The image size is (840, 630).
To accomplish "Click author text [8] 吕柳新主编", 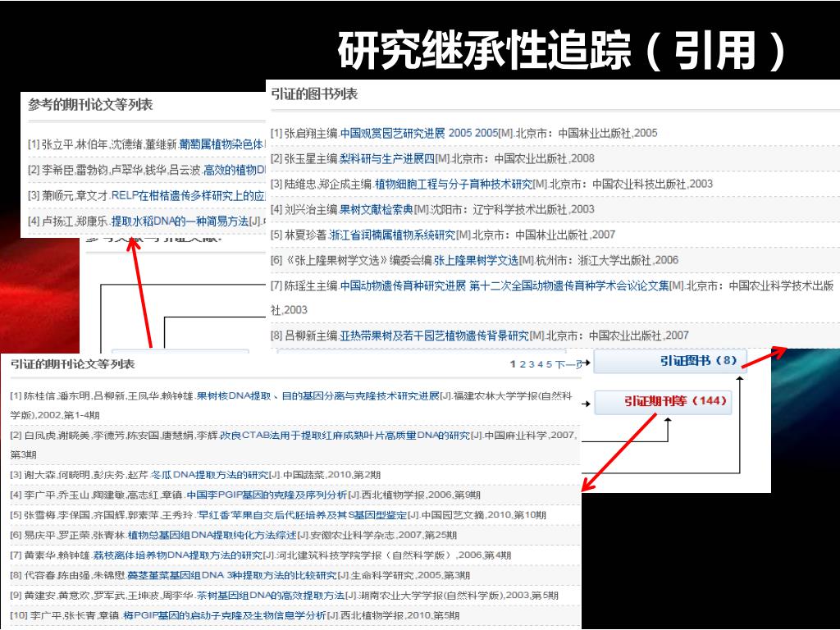I will tap(304, 336).
